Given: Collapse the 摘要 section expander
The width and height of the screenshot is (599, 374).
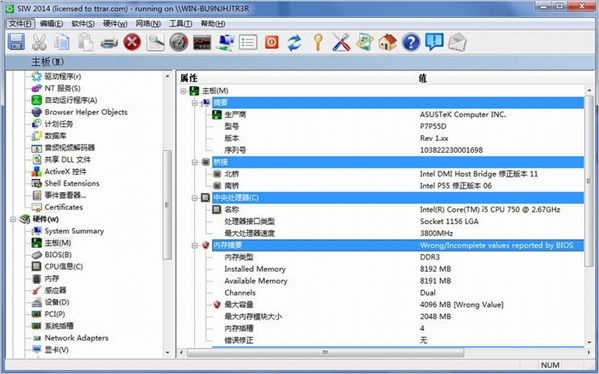Looking at the screenshot, I should [x=195, y=103].
